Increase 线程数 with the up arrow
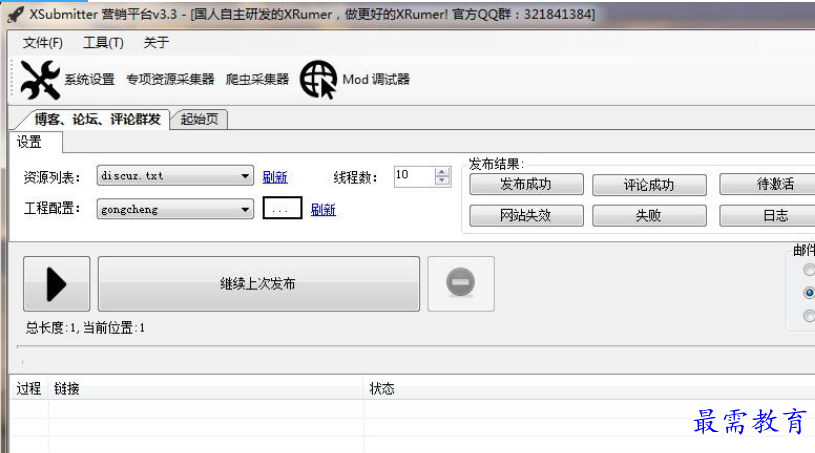815x453 pixels. coord(442,171)
